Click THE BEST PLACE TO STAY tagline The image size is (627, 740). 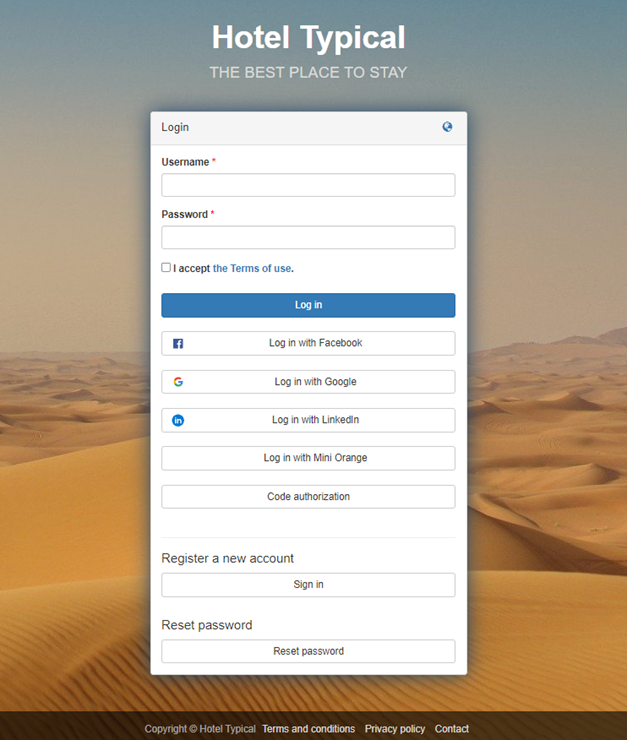tap(309, 73)
